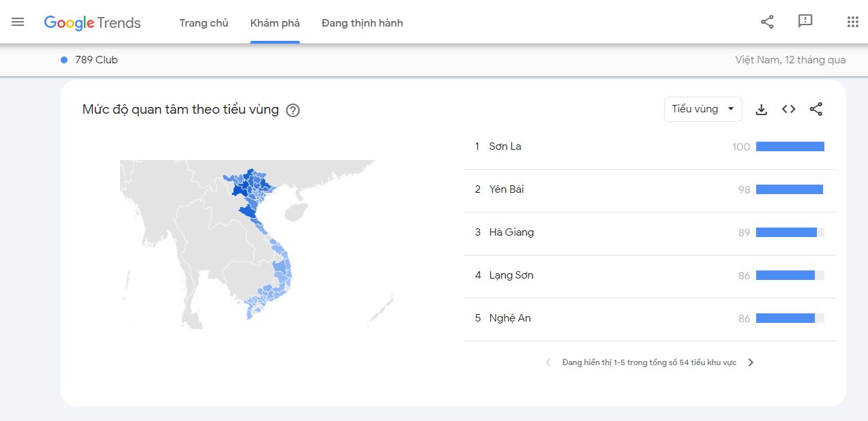The height and width of the screenshot is (421, 868).
Task: Go to previous page of subregions
Action: coord(548,362)
